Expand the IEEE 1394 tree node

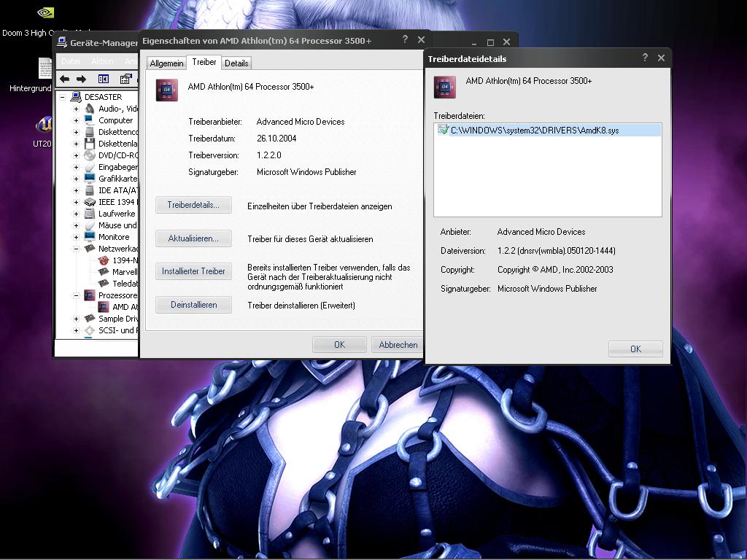coord(76,202)
